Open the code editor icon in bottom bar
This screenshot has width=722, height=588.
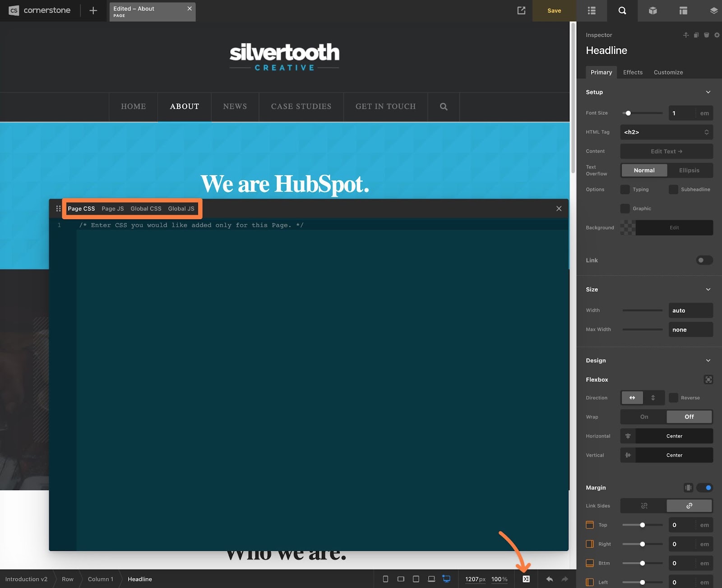(x=526, y=579)
